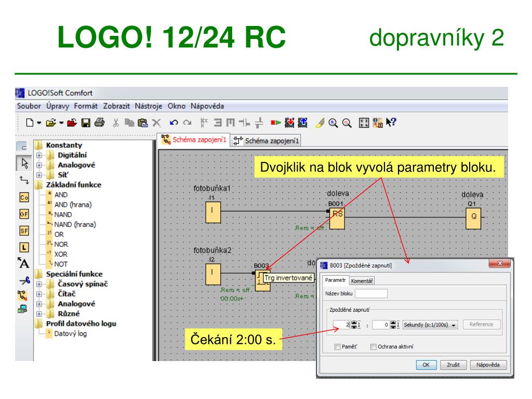
Task: Expand the Síť folder
Action: tap(39, 175)
